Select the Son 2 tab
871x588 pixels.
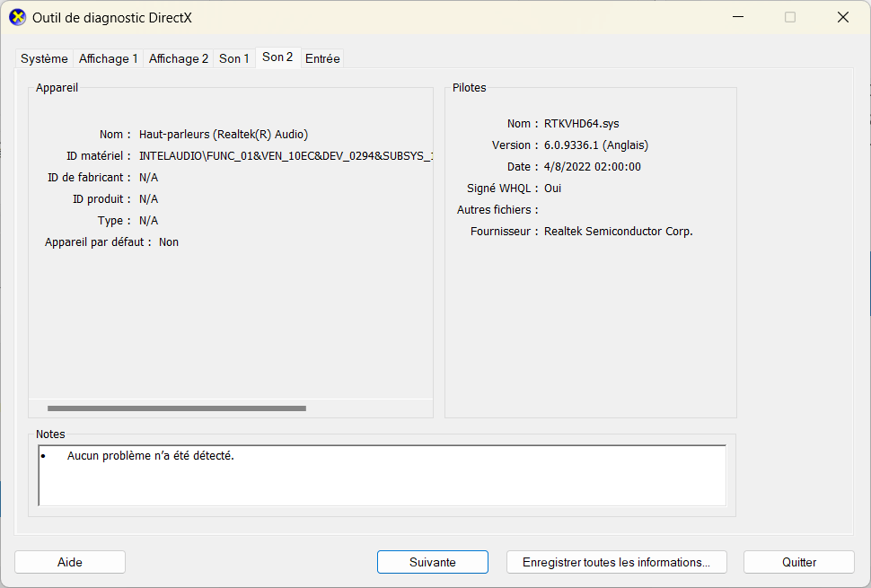(x=277, y=57)
